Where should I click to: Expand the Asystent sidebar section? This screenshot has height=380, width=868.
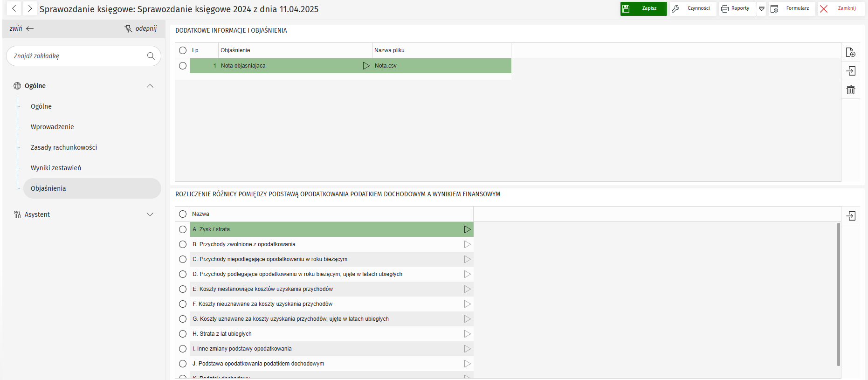coord(150,214)
